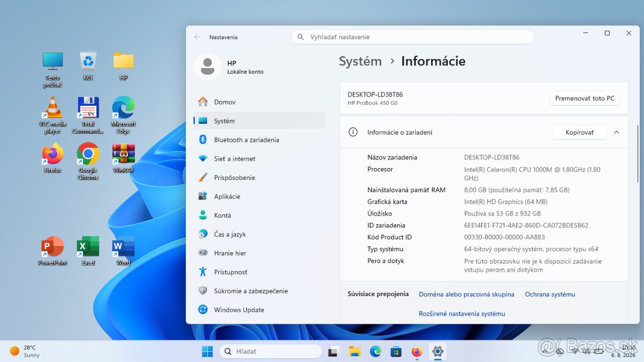The image size is (644, 362).
Task: Click the RAM value 8,00 GB
Action: (x=517, y=190)
